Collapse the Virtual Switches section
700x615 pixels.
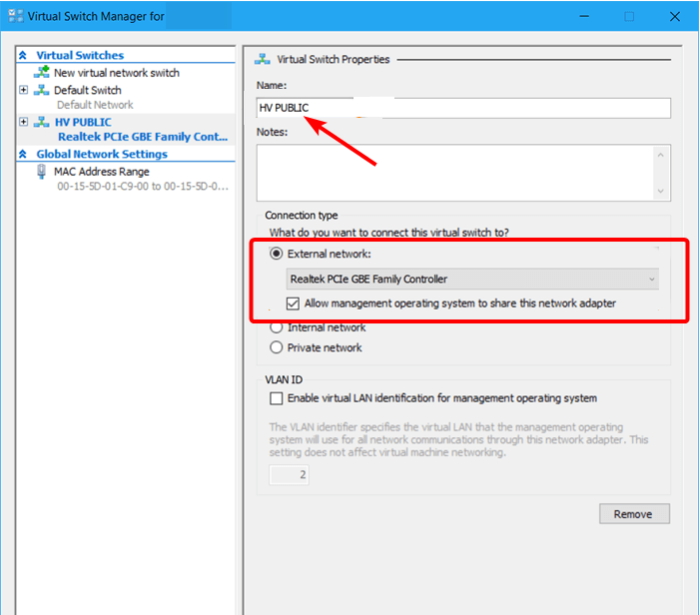coord(23,55)
